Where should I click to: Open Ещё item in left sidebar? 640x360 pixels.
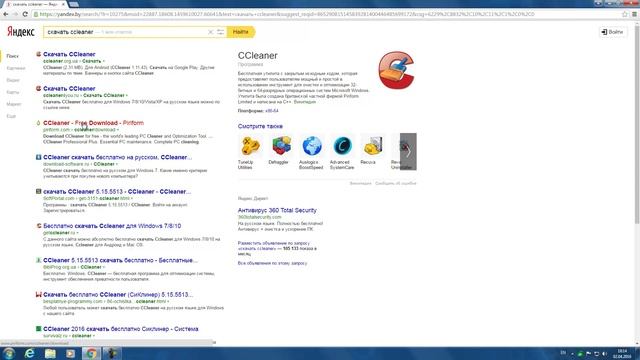click(x=11, y=116)
